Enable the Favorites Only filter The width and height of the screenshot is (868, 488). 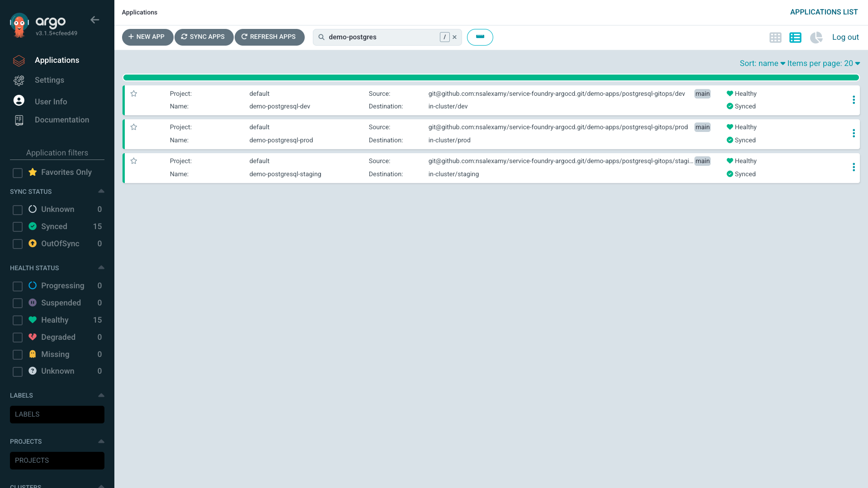click(x=18, y=173)
